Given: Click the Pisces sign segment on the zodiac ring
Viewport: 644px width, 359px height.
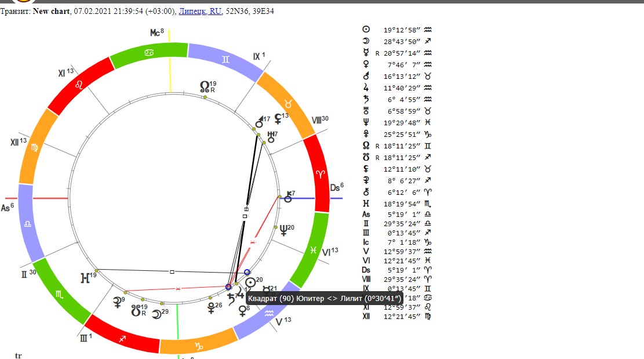Looking at the screenshot, I should tap(314, 250).
